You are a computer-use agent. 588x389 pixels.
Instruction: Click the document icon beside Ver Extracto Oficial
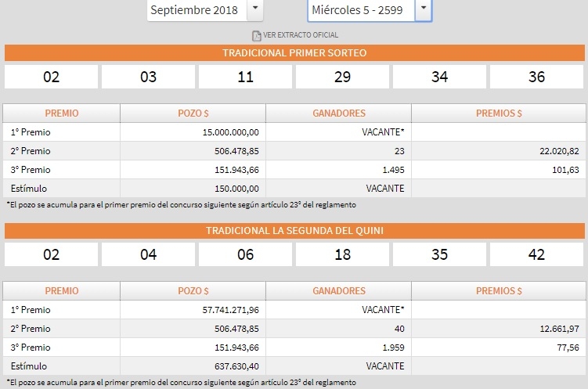(x=256, y=35)
